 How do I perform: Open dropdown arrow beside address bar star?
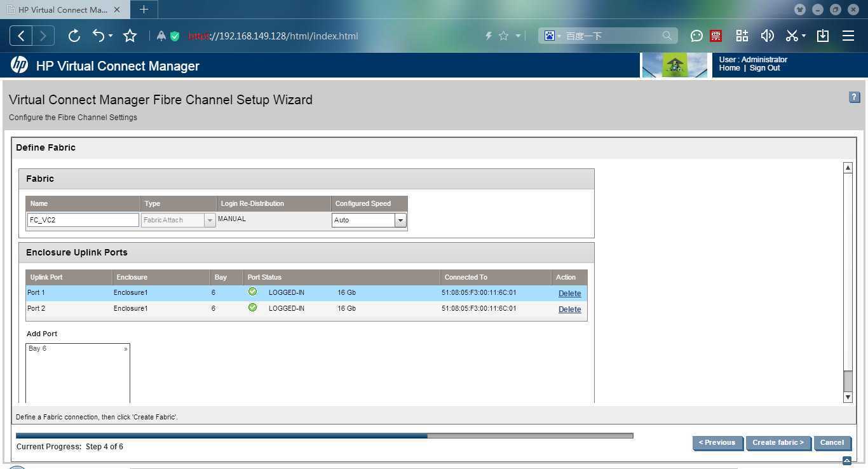click(519, 36)
